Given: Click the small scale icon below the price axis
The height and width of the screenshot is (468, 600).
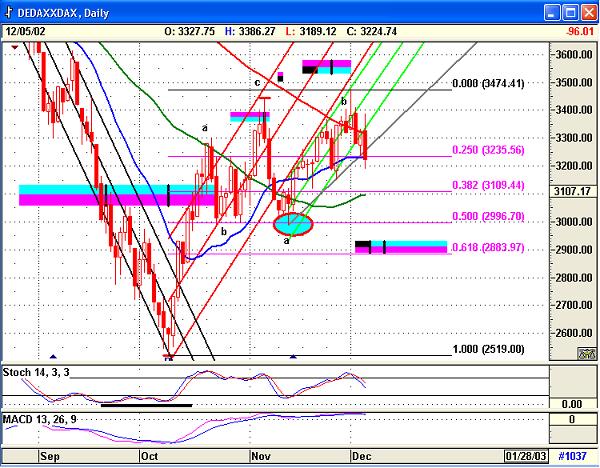Looking at the screenshot, I should [587, 353].
